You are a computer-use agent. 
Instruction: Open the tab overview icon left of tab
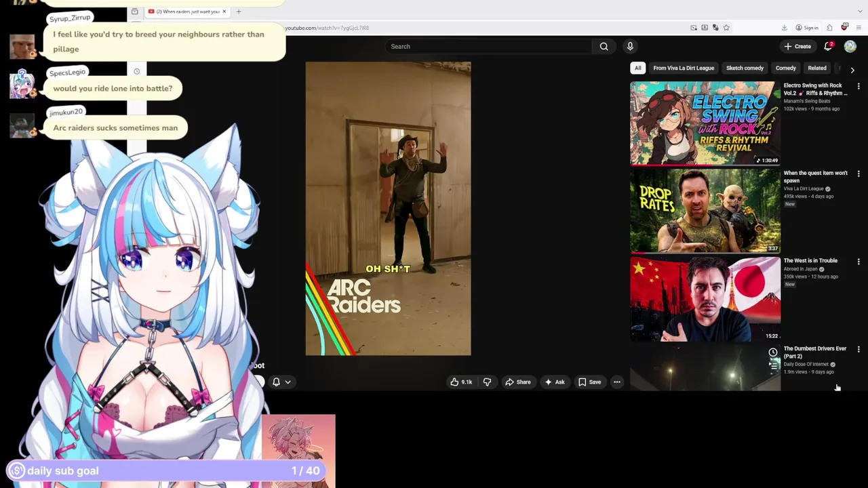point(135,12)
